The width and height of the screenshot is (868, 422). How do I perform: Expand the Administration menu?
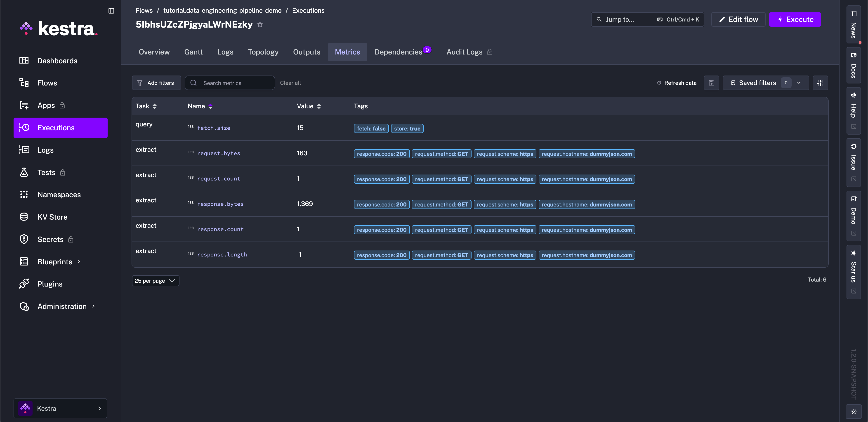pyautogui.click(x=62, y=306)
